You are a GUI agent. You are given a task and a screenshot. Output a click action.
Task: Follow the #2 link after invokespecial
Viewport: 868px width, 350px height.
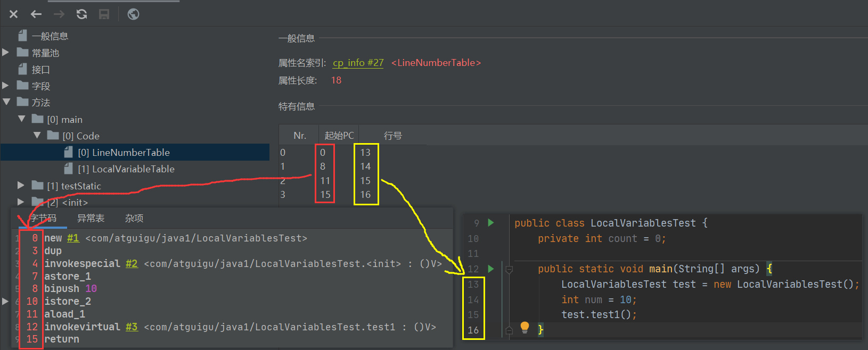pyautogui.click(x=132, y=264)
